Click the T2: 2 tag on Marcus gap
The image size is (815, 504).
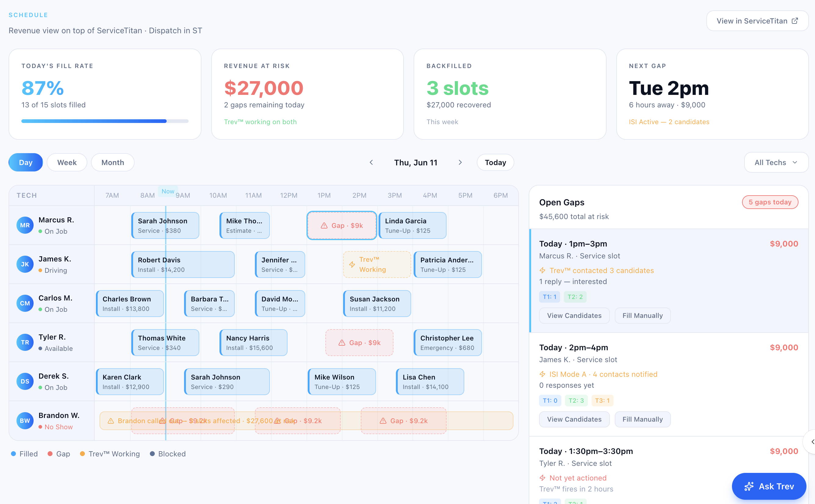pyautogui.click(x=575, y=297)
